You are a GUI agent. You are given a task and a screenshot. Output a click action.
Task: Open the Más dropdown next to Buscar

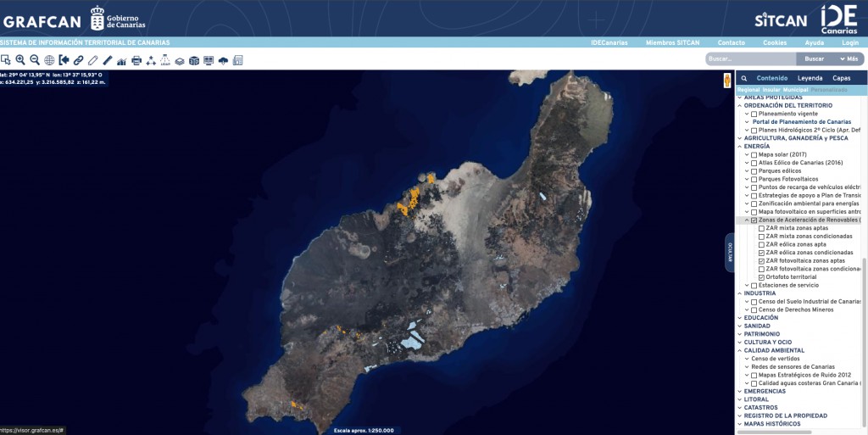click(x=848, y=59)
